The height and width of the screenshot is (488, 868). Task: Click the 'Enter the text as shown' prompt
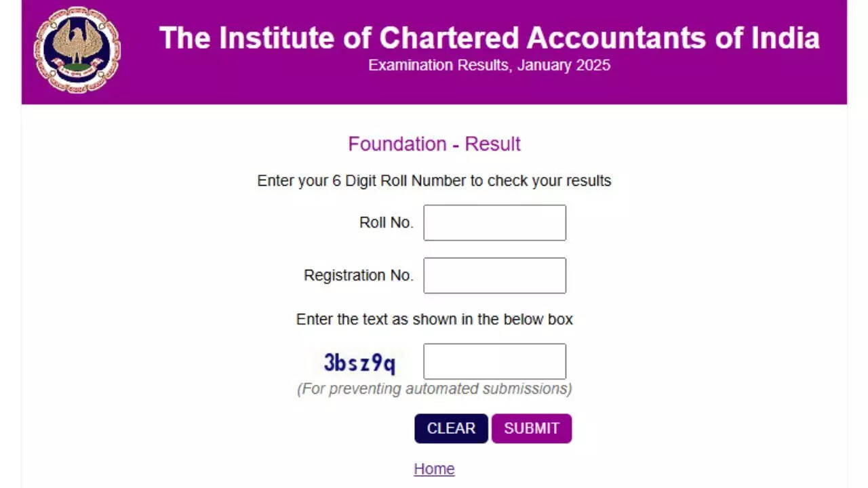point(434,319)
